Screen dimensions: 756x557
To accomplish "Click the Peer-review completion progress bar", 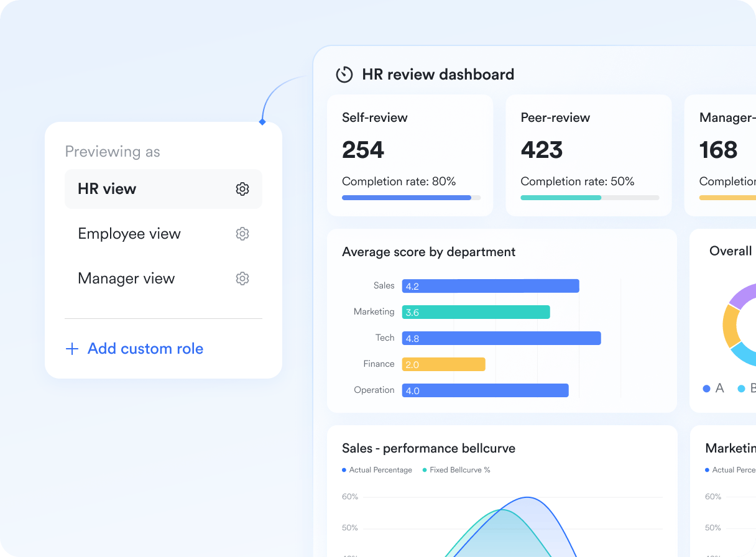I will pos(590,198).
